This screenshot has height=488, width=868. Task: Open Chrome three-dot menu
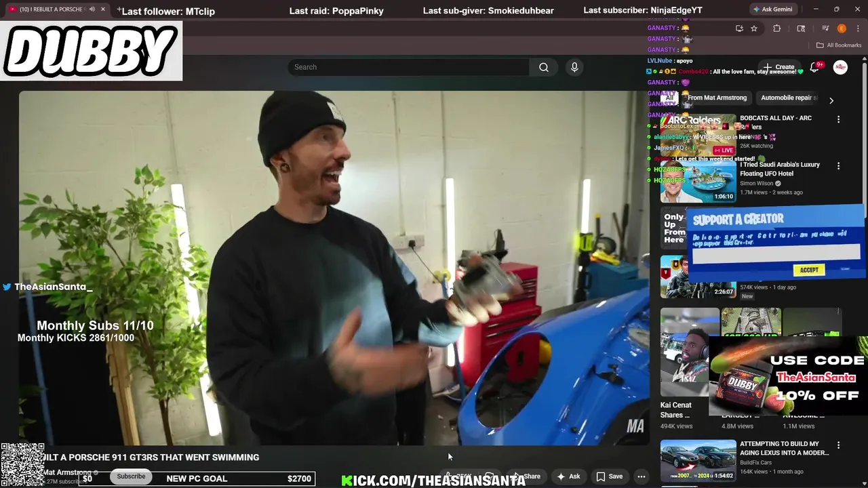click(x=859, y=28)
